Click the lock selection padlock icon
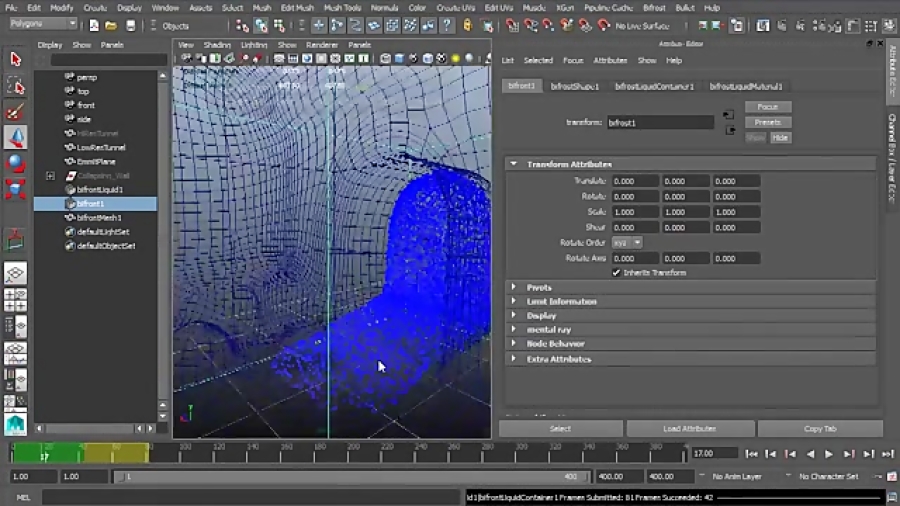Screen dimensions: 900x506 (466, 25)
